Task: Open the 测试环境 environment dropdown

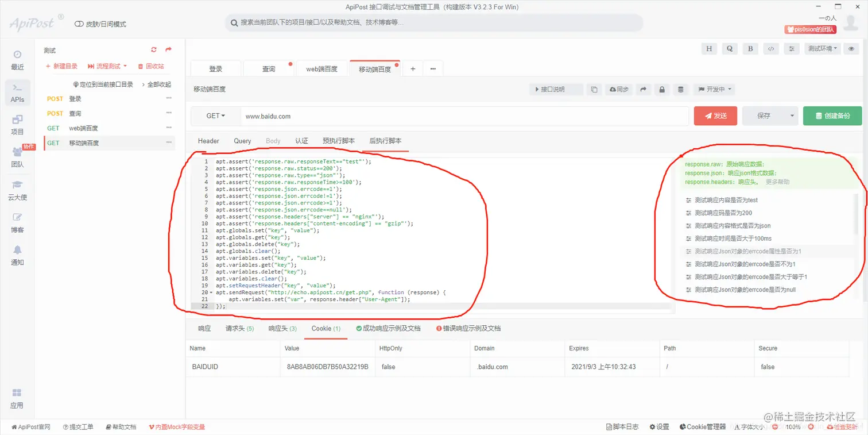Action: click(823, 49)
